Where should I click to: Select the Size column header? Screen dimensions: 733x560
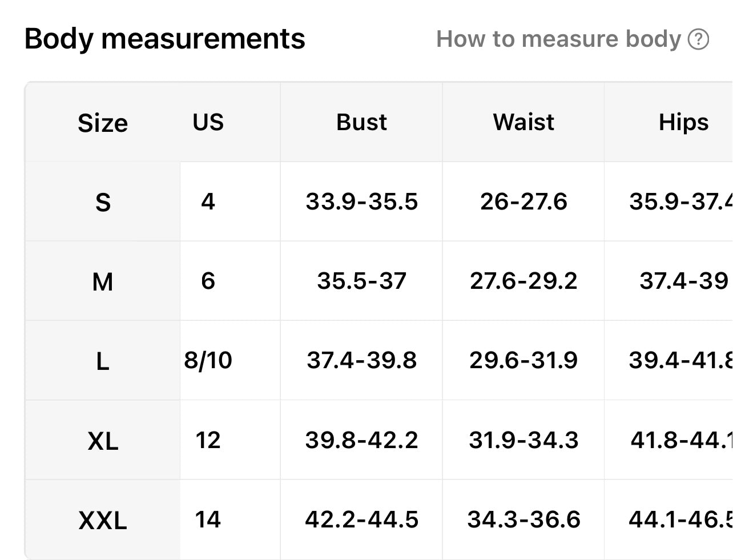click(x=103, y=123)
